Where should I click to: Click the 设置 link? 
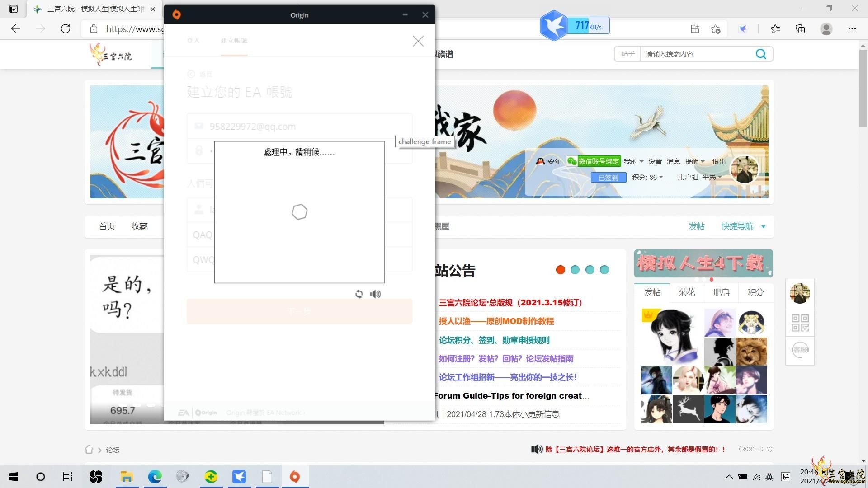tap(655, 162)
